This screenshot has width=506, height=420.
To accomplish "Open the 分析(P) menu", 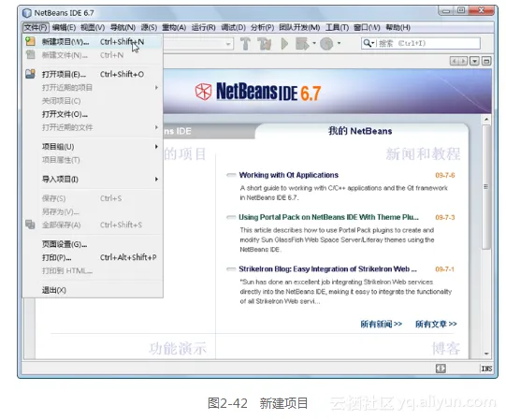I will tap(263, 27).
